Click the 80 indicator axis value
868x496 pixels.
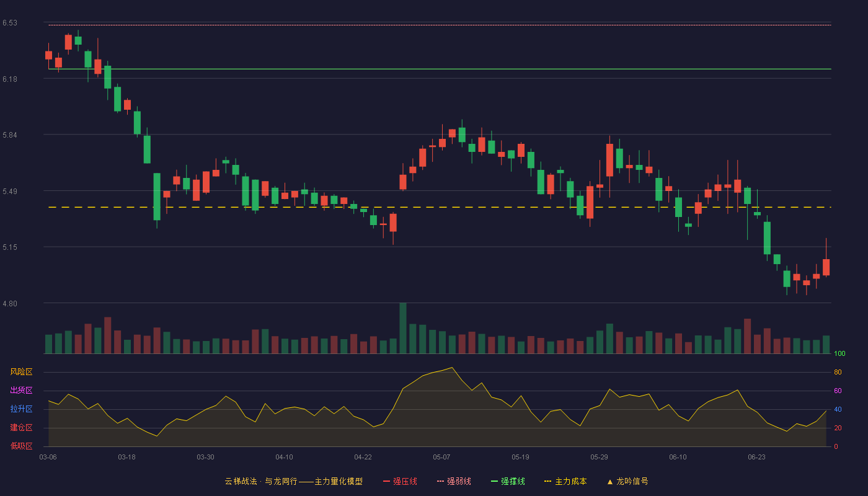[838, 373]
